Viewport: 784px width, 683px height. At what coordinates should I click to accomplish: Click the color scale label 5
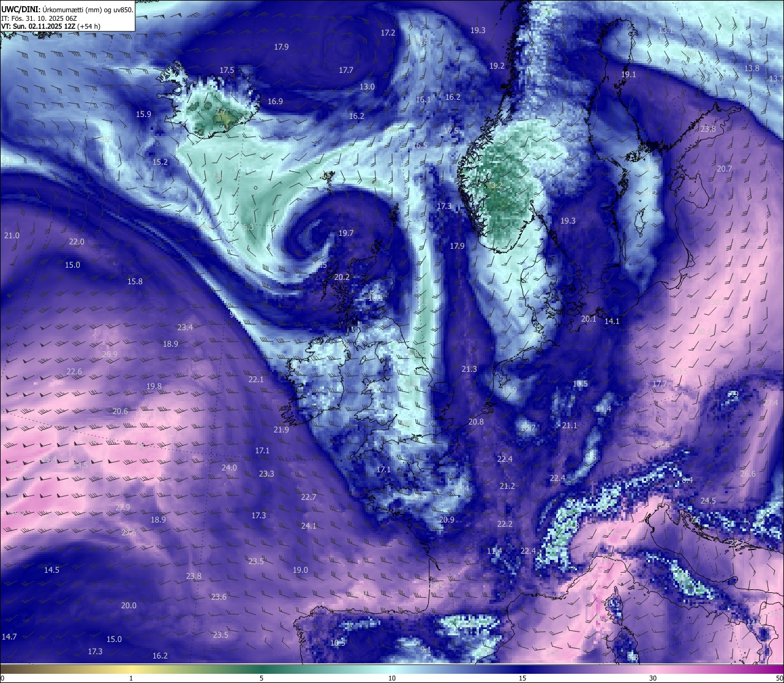click(x=262, y=678)
